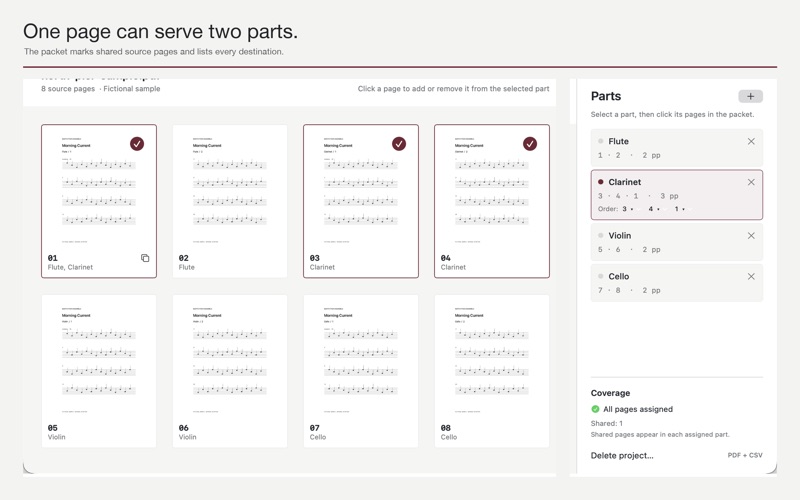Toggle page 07 Cello thumbnail

click(x=361, y=371)
